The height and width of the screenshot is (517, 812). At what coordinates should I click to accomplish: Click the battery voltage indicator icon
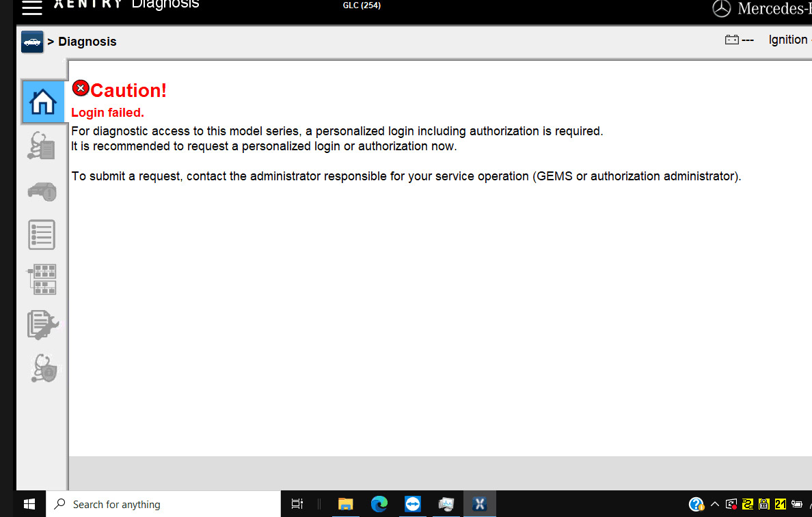(733, 40)
